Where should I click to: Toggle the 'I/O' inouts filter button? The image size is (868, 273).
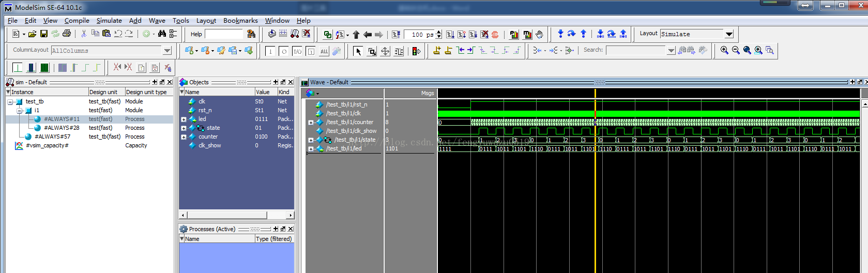tap(297, 51)
